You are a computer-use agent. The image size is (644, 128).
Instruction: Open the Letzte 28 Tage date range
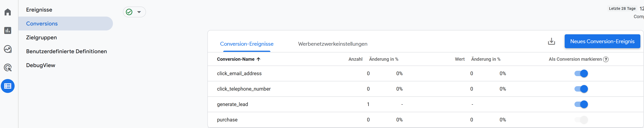pyautogui.click(x=622, y=8)
